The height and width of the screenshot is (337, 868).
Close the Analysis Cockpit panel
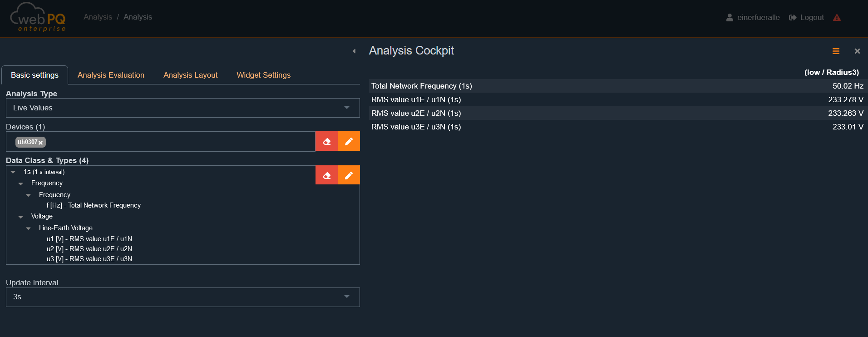pyautogui.click(x=857, y=51)
